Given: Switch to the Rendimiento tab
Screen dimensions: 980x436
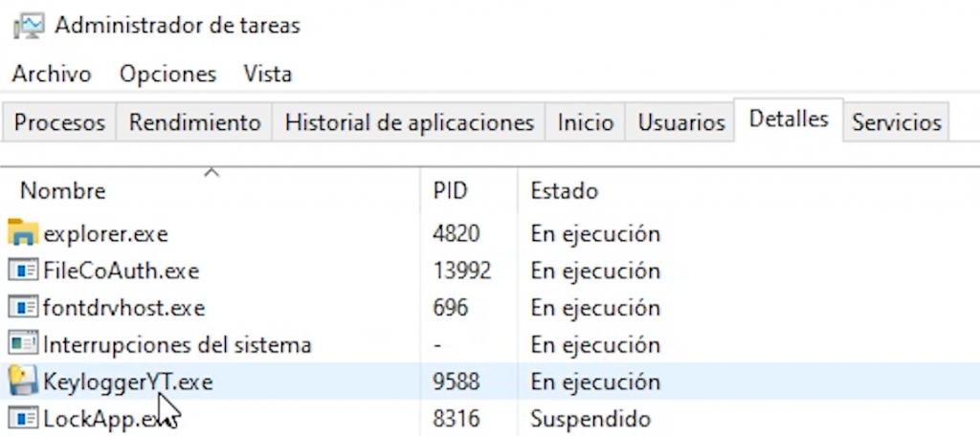Looking at the screenshot, I should pyautogui.click(x=195, y=122).
